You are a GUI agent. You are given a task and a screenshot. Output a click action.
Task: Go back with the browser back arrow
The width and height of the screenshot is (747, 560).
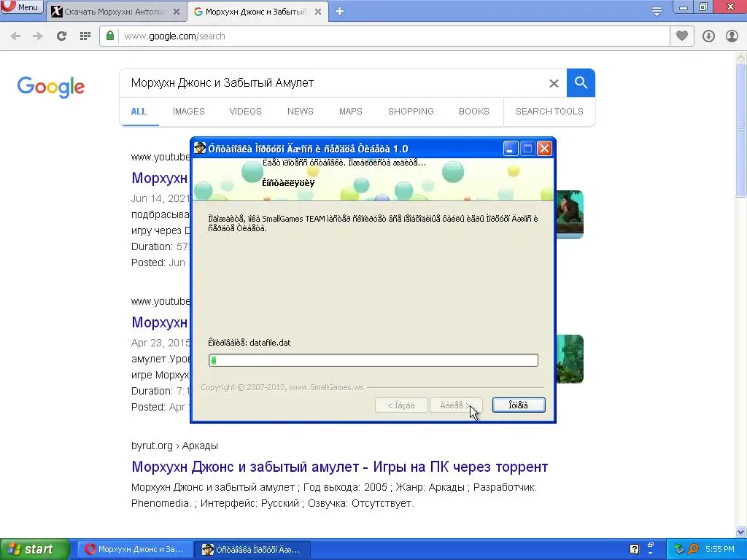click(15, 36)
